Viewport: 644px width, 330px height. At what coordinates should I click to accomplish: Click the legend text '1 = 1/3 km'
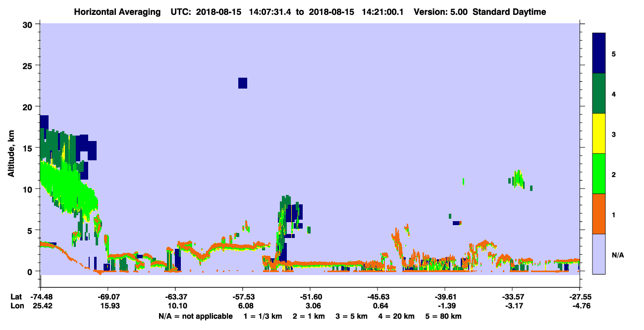point(263,316)
